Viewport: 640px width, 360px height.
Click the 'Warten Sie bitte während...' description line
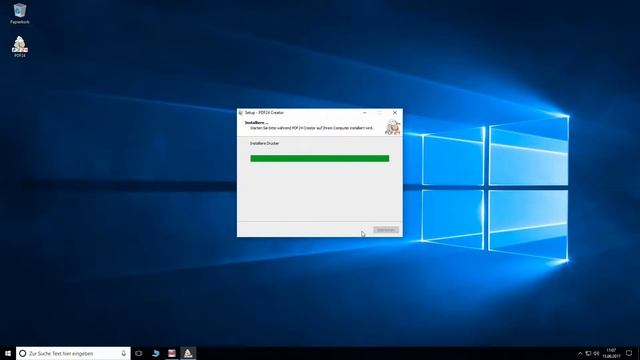click(311, 128)
